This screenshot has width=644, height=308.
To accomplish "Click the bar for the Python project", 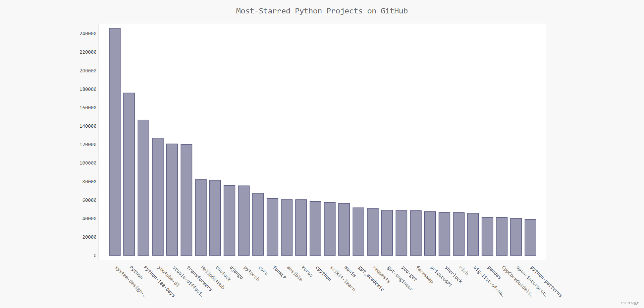I will [129, 174].
